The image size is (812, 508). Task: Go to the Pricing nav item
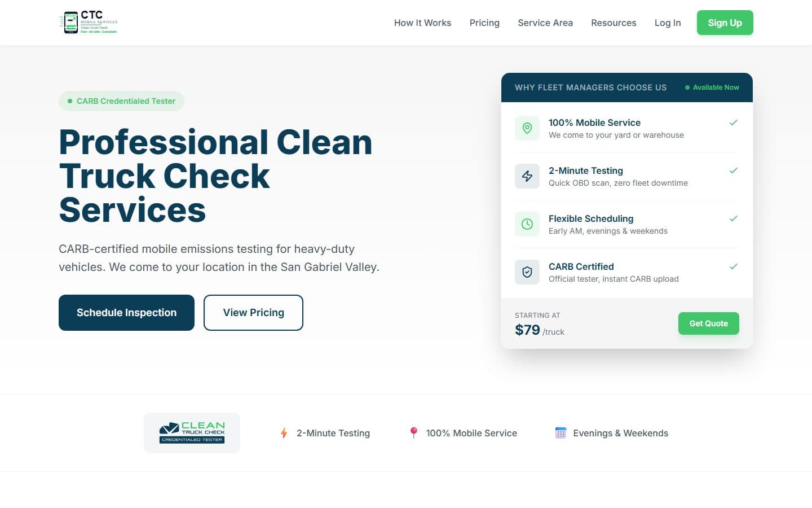[484, 23]
